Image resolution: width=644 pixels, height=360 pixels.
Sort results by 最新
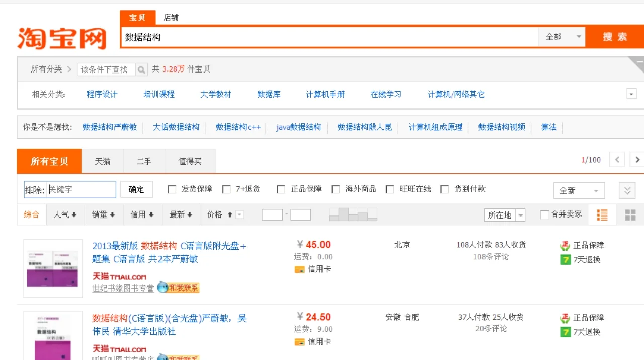coord(181,215)
